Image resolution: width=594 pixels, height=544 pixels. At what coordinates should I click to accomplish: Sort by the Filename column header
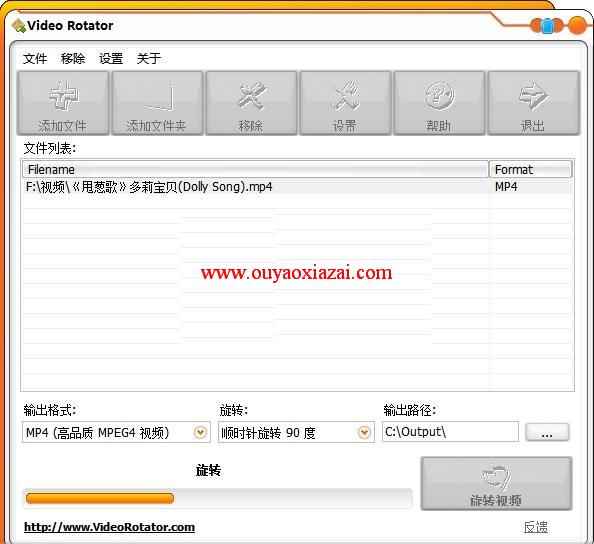tap(255, 169)
